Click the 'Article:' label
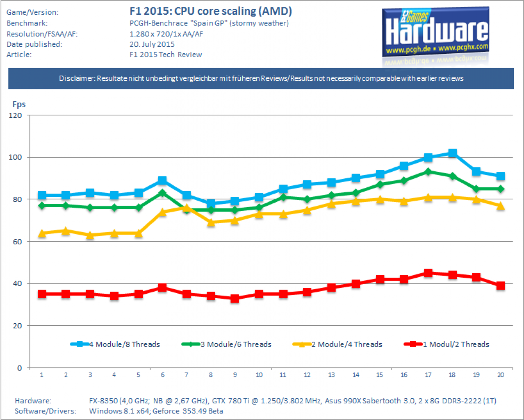Image resolution: width=524 pixels, height=420 pixels. click(x=19, y=55)
